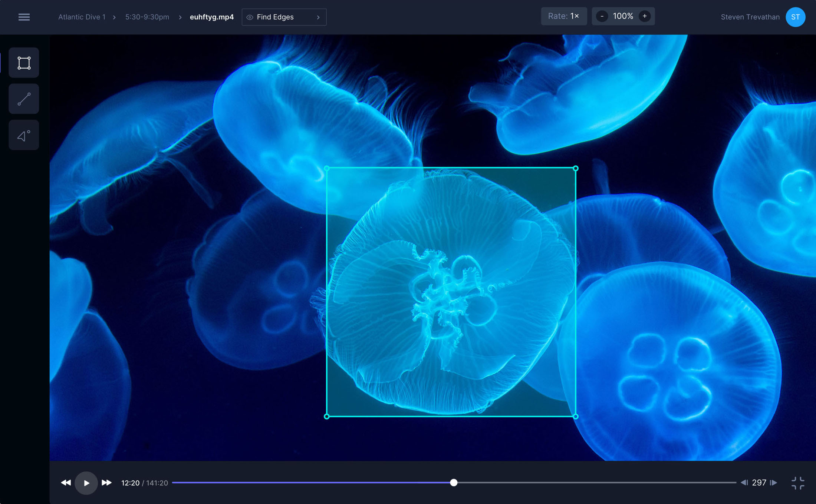Step forward one frame from 297
This screenshot has height=504, width=816.
(774, 483)
